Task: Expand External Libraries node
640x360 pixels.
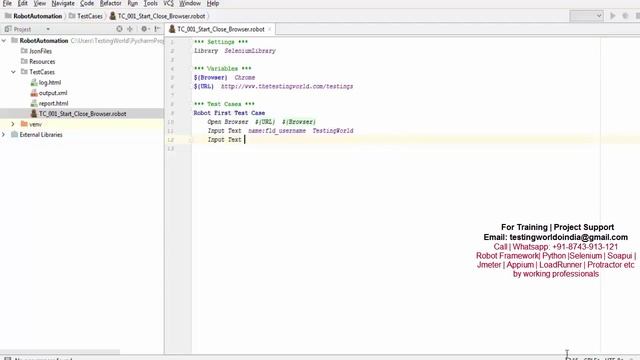Action: [x=4, y=134]
